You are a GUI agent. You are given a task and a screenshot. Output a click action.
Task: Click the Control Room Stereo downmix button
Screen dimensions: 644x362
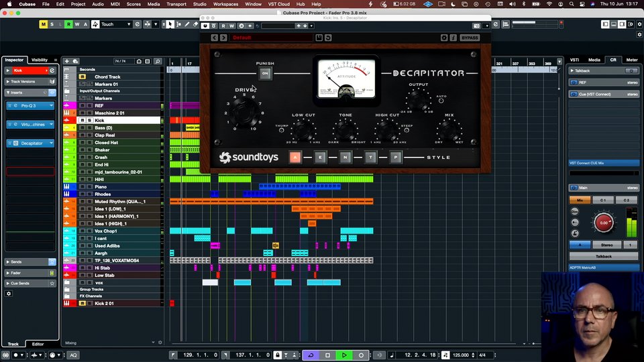pos(606,245)
